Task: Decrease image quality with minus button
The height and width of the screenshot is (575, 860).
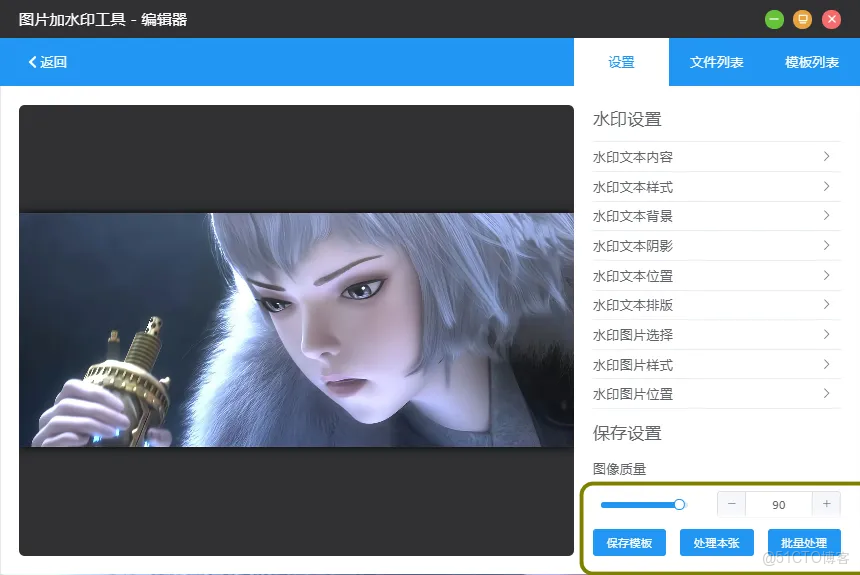Action: 732,504
